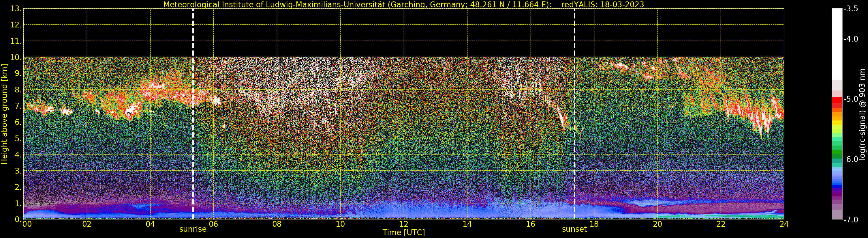
Task: Click the '7.' height axis tick
Action: coord(18,106)
